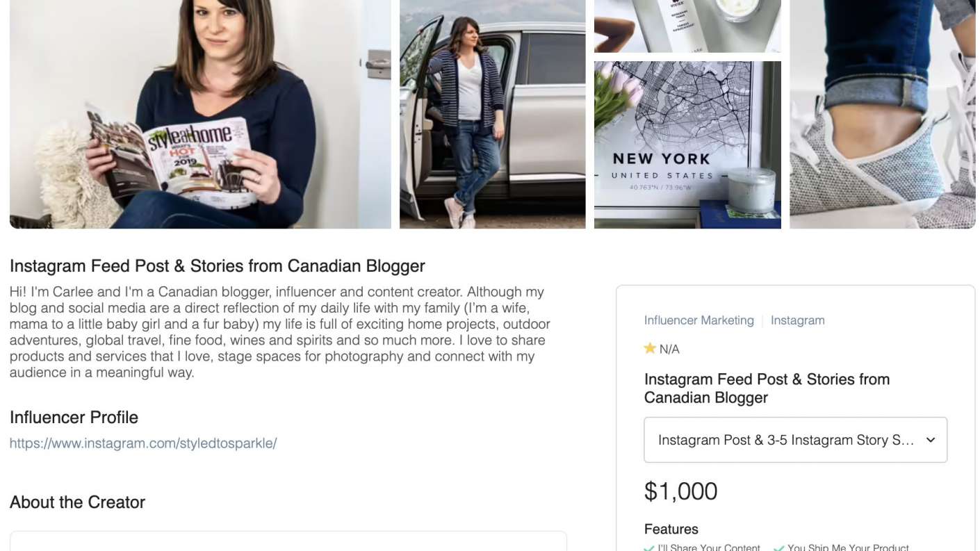Click the main listing title above the description
The image size is (980, 551).
(x=217, y=266)
